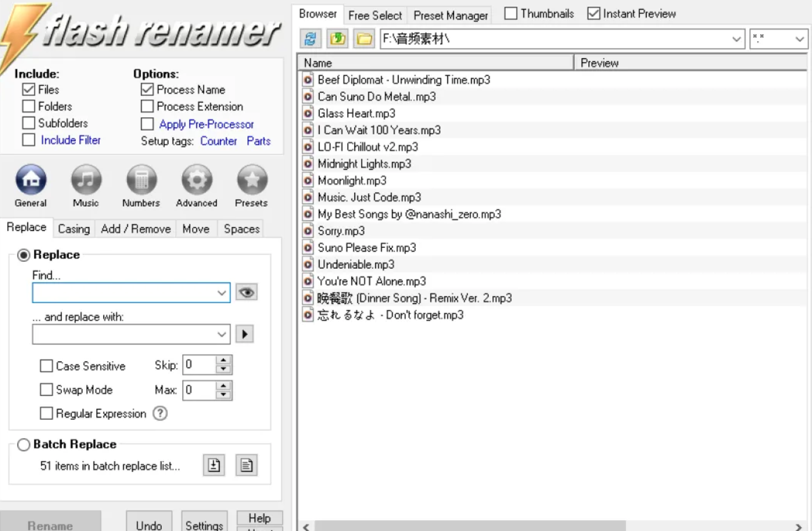Tick the Swap Mode checkbox
This screenshot has height=531, width=812.
point(46,389)
